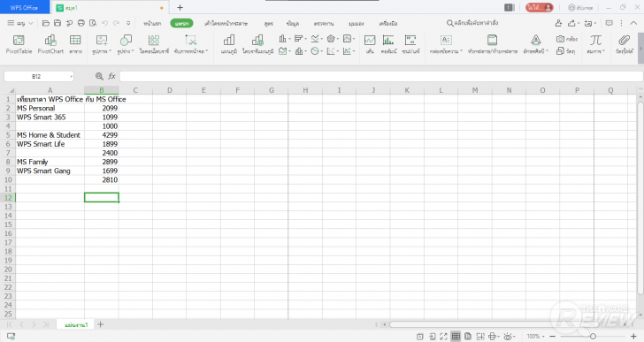644x342 pixels.
Task: Insert a PivotChart
Action: tap(50, 44)
